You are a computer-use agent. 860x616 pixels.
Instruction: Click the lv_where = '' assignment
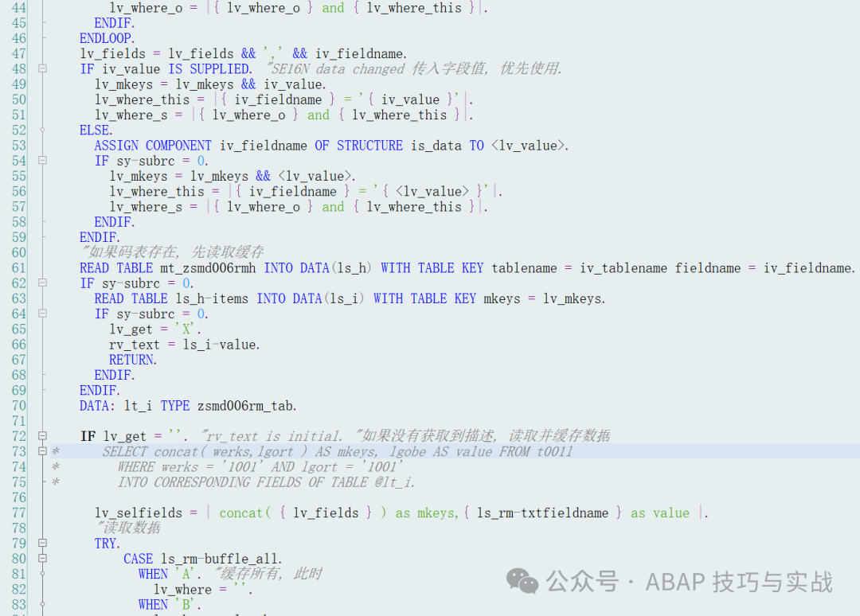(x=203, y=590)
